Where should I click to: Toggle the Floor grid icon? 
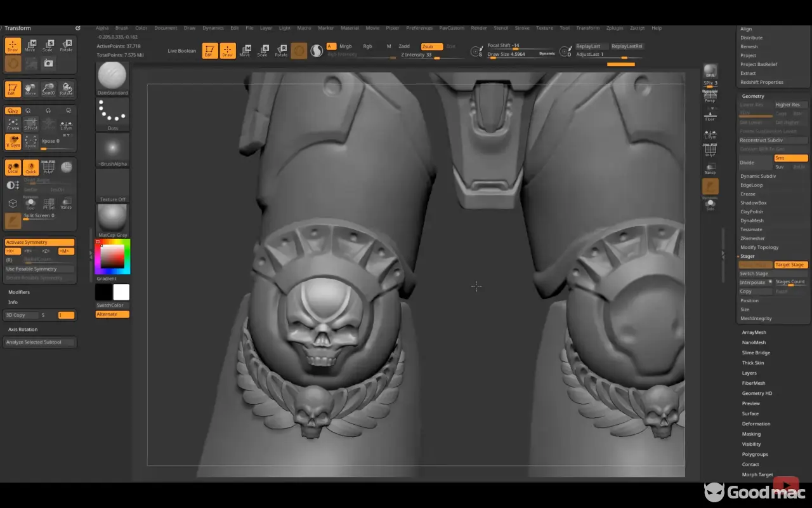710,115
